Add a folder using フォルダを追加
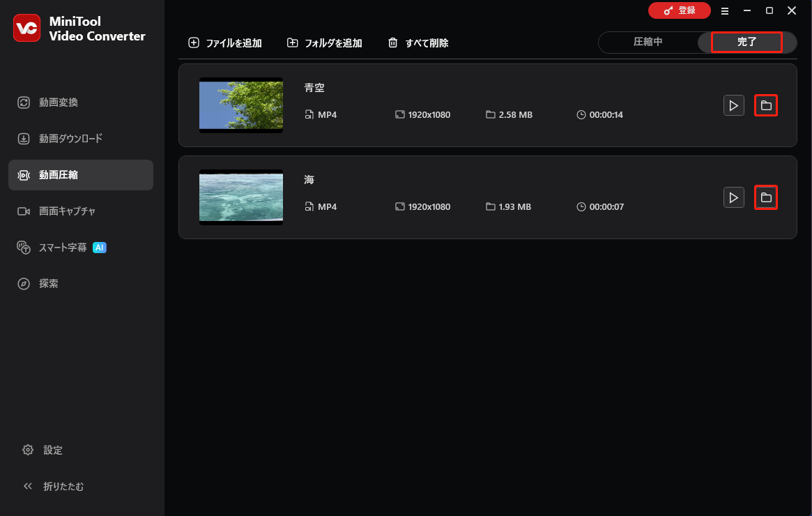This screenshot has width=812, height=516. [x=324, y=43]
